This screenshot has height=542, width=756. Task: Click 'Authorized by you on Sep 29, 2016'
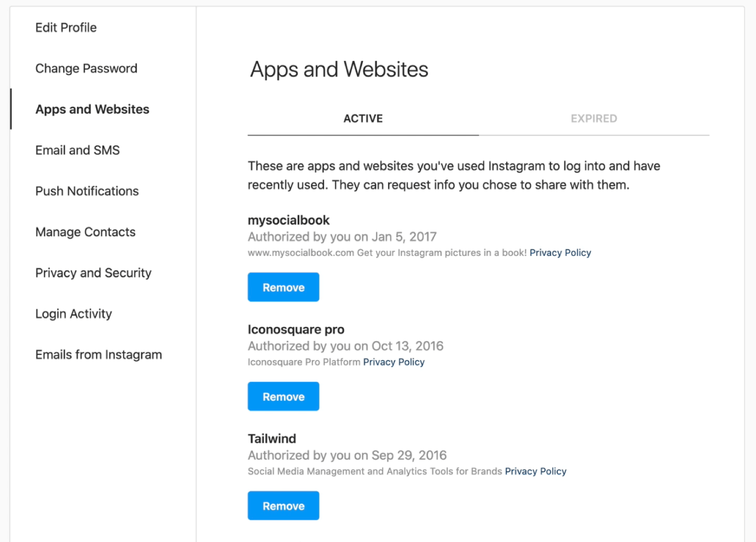347,455
